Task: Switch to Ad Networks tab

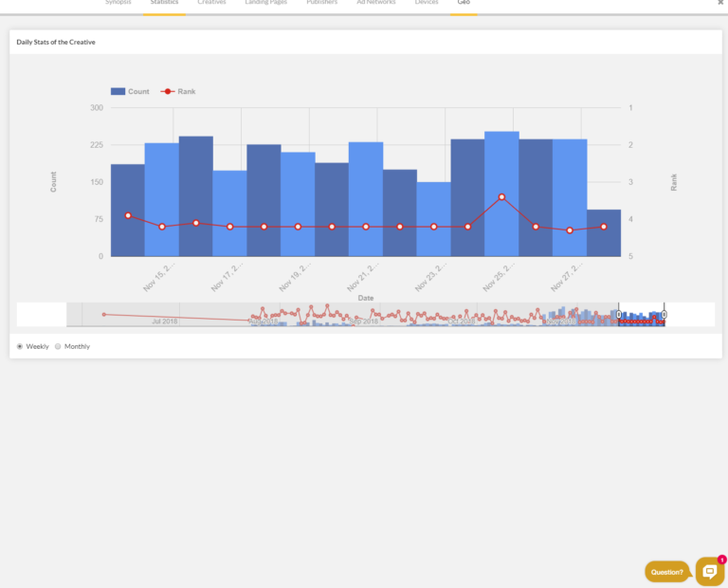Action: (375, 3)
